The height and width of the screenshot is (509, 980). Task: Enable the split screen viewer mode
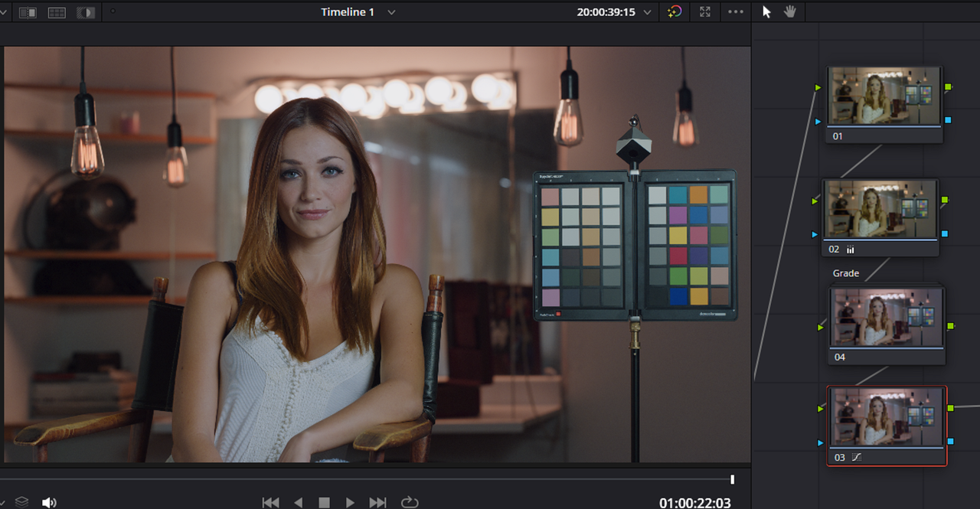57,12
